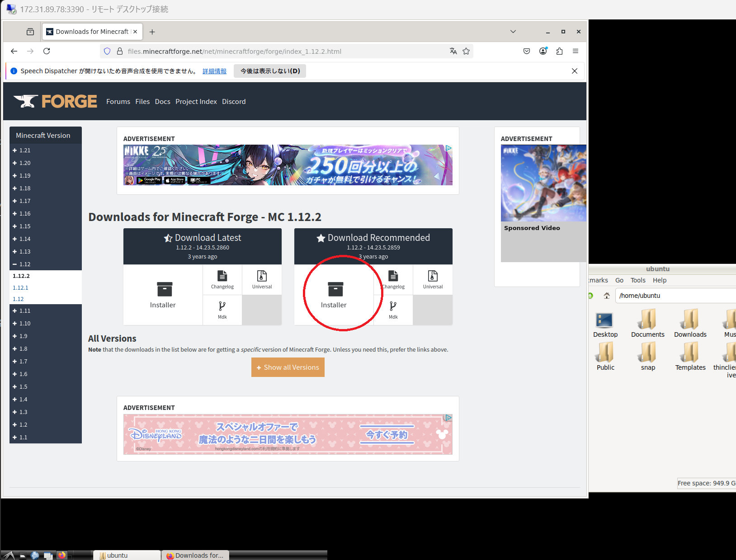Click the tracking protection shield icon
736x560 pixels.
107,51
